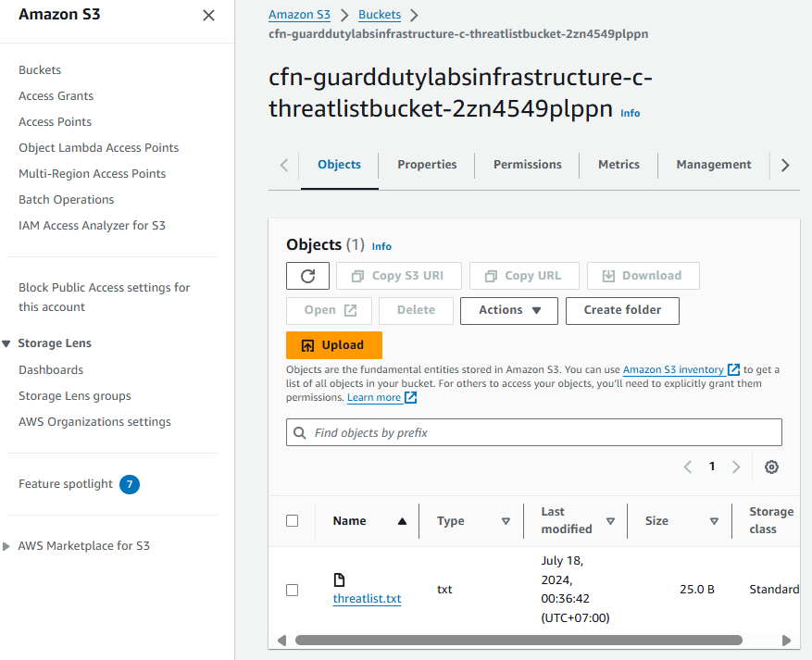Image resolution: width=812 pixels, height=660 pixels.
Task: Open Buckets in the sidebar
Action: 40,69
